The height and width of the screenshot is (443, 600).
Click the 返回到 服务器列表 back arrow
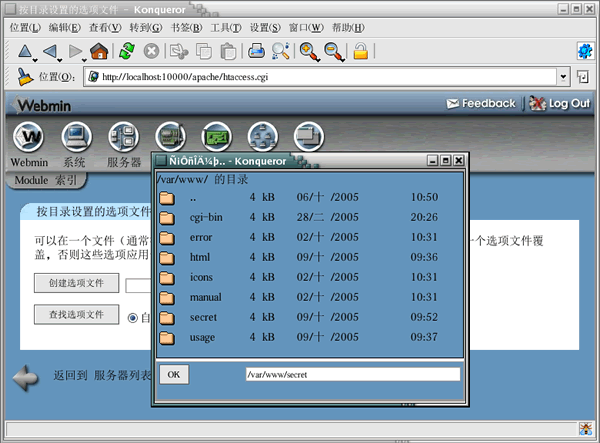pyautogui.click(x=25, y=378)
